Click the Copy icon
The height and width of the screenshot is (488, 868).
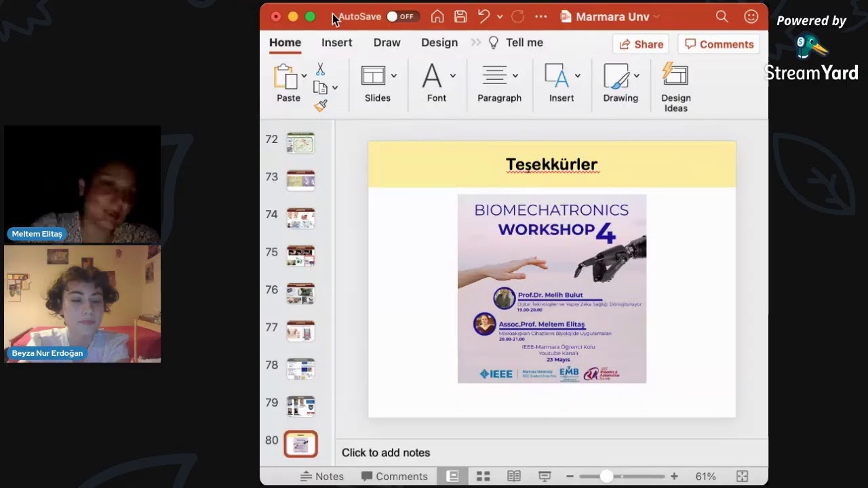click(320, 87)
